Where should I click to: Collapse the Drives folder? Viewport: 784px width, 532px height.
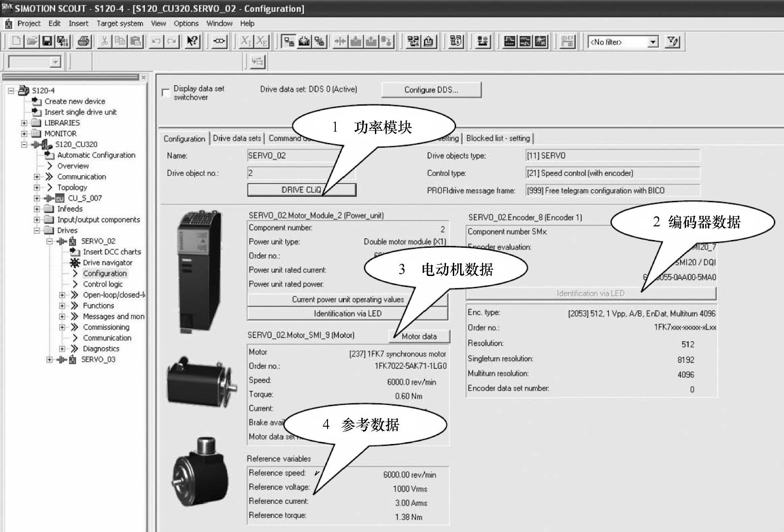(37, 230)
